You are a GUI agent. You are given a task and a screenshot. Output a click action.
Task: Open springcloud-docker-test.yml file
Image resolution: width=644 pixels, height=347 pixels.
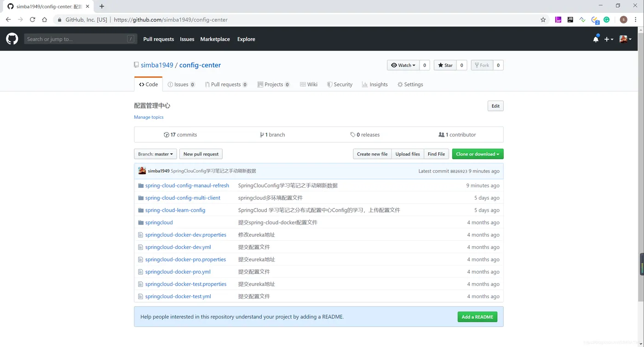[178, 296]
